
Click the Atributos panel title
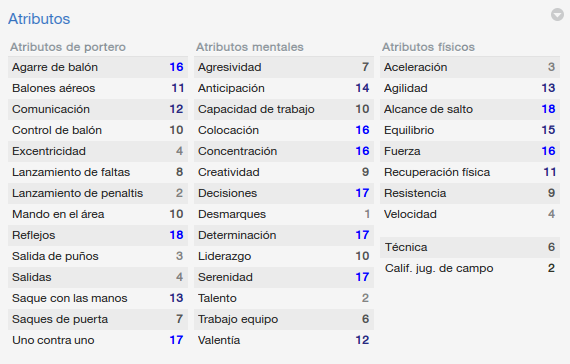(39, 19)
